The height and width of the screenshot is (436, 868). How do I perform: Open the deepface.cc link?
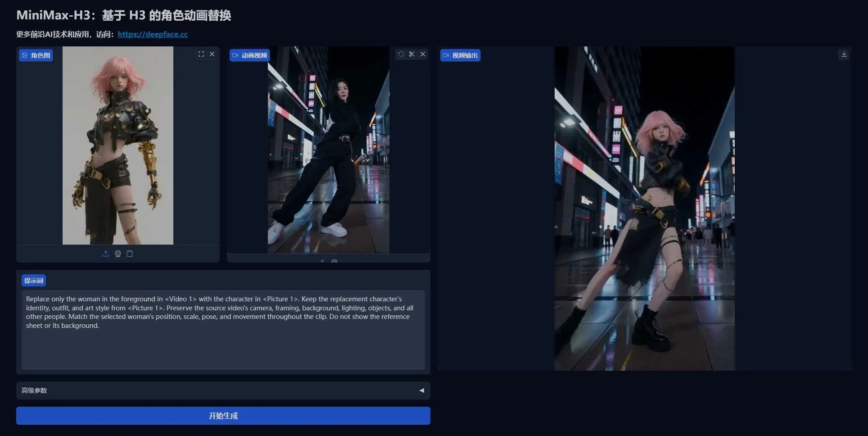click(153, 34)
